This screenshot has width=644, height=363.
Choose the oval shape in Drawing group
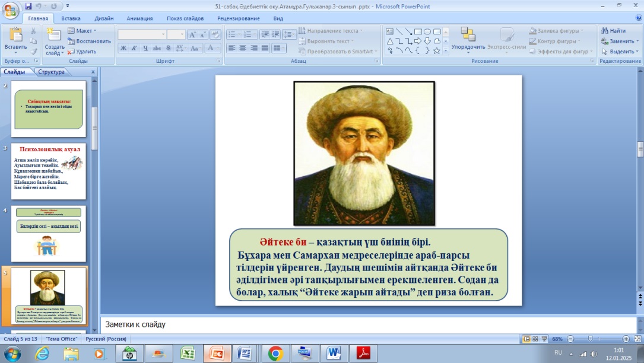point(427,31)
